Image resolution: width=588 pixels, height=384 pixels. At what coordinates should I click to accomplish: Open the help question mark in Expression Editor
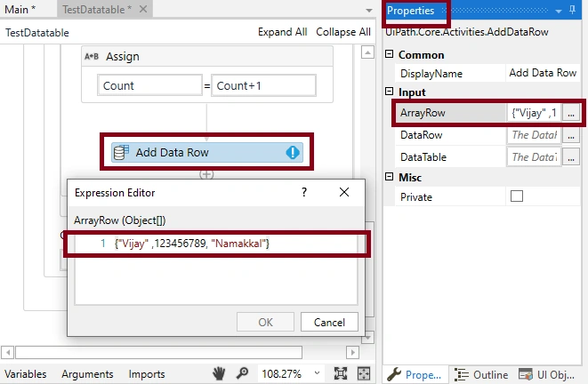304,192
